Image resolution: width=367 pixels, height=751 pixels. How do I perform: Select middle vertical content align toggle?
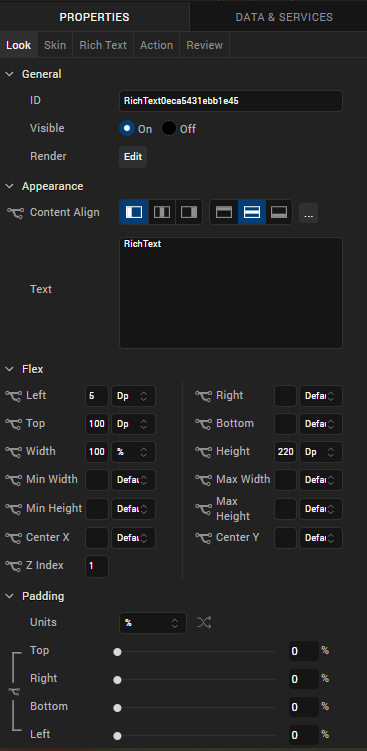(x=252, y=212)
